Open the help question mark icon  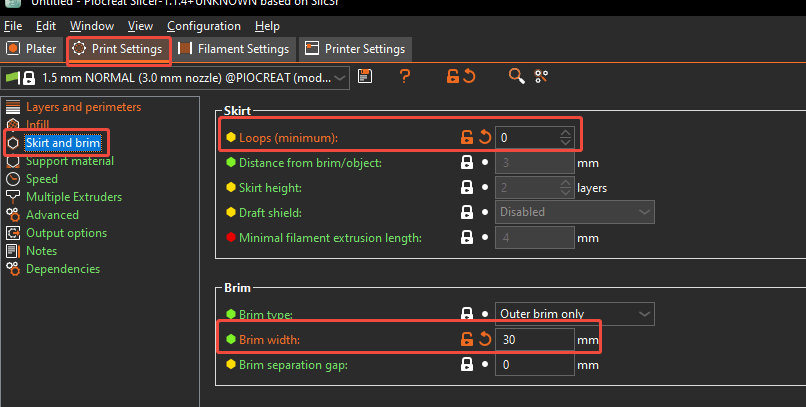pyautogui.click(x=405, y=76)
